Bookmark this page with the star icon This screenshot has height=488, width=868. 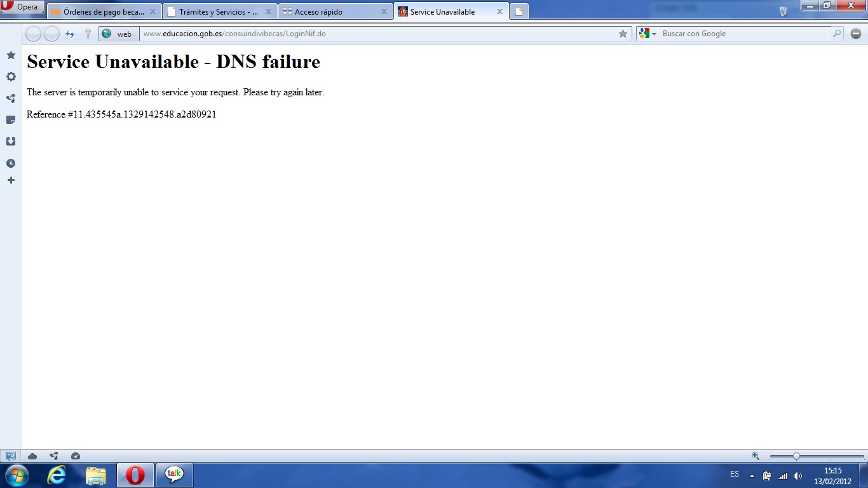(x=623, y=34)
